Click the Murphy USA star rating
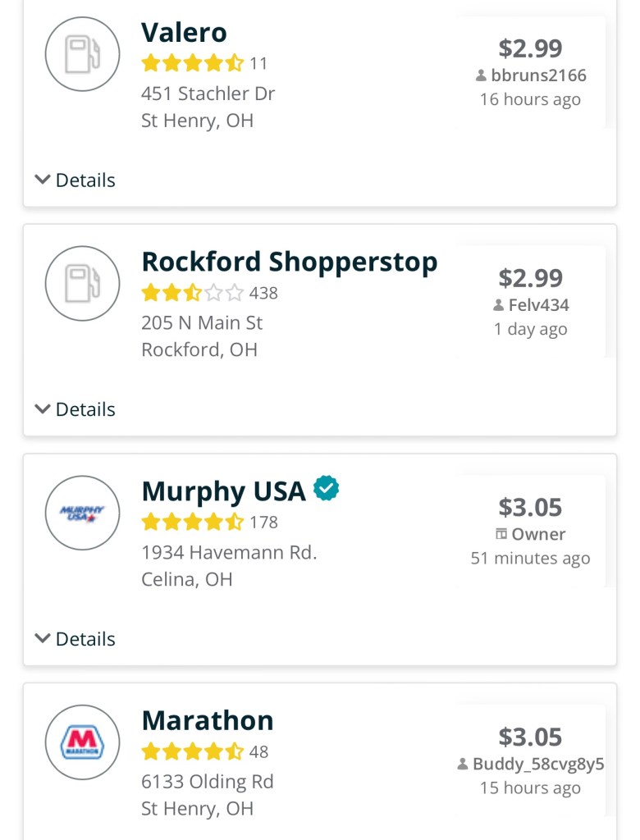Screen dimensions: 640x840 (192, 522)
